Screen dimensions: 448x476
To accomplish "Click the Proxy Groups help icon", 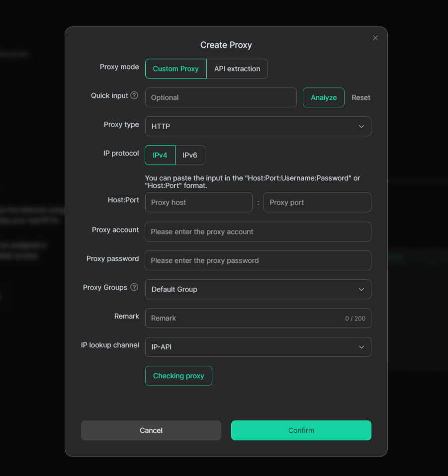I will 134,287.
